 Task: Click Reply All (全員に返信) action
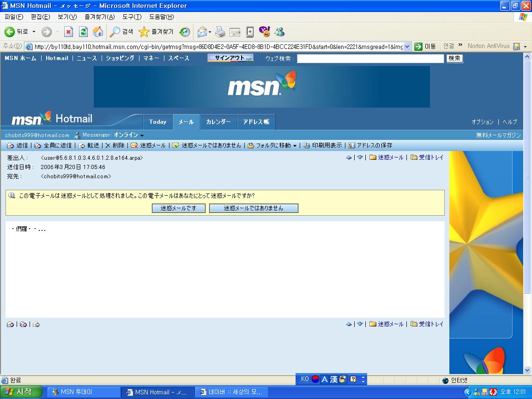pos(53,145)
